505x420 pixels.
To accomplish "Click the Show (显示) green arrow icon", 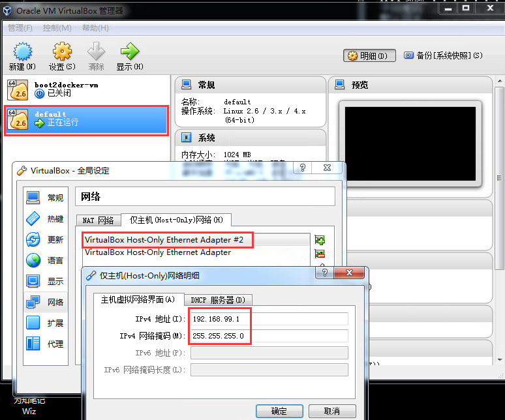I will (129, 51).
